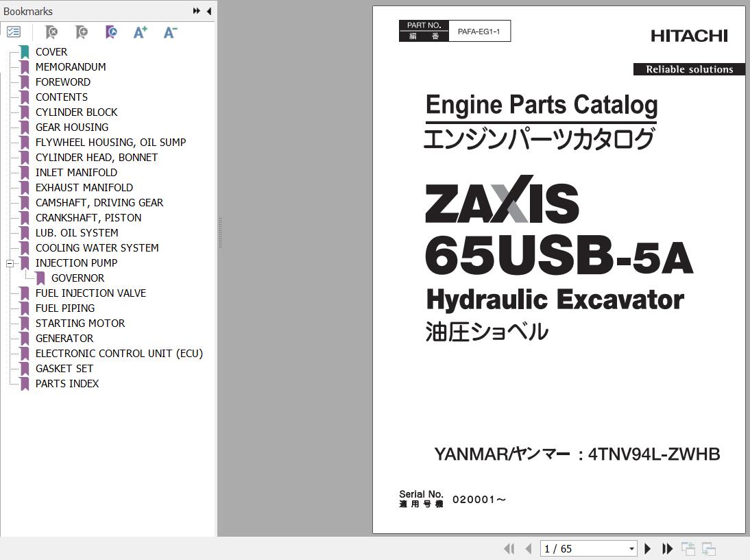Image resolution: width=750 pixels, height=560 pixels.
Task: Click the double-arrow expand panel icon
Action: (x=197, y=11)
